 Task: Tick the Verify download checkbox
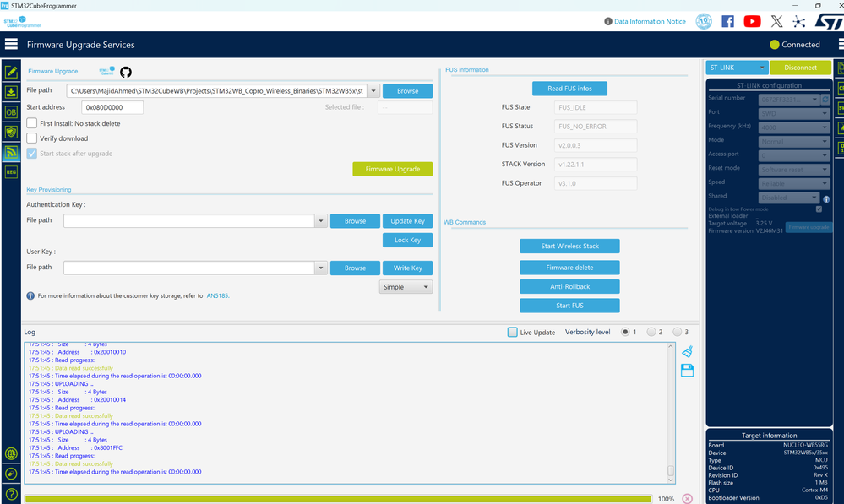point(32,138)
